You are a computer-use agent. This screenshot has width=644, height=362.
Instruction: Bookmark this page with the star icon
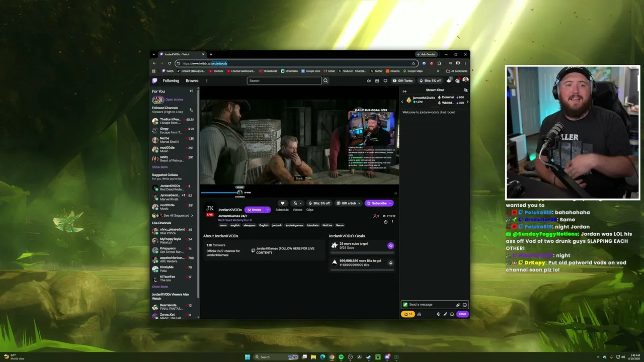414,63
